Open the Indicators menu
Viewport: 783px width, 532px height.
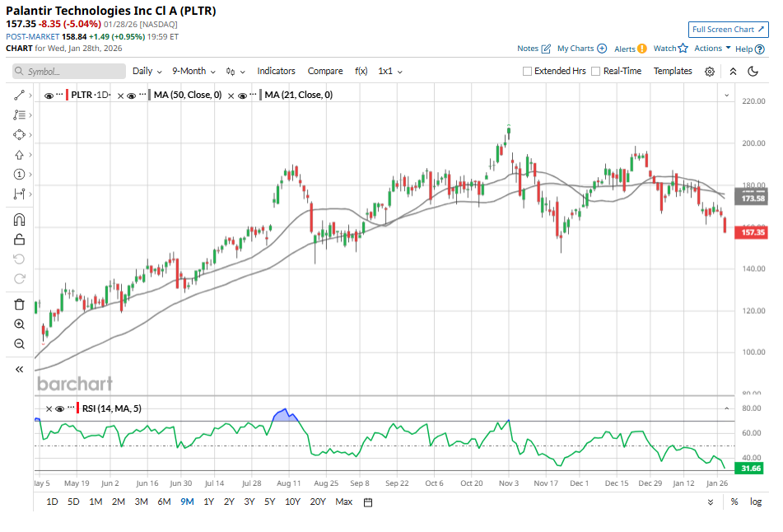click(x=276, y=72)
